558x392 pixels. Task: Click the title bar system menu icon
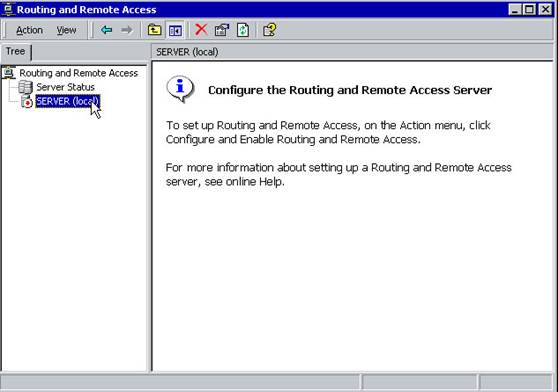(x=8, y=9)
